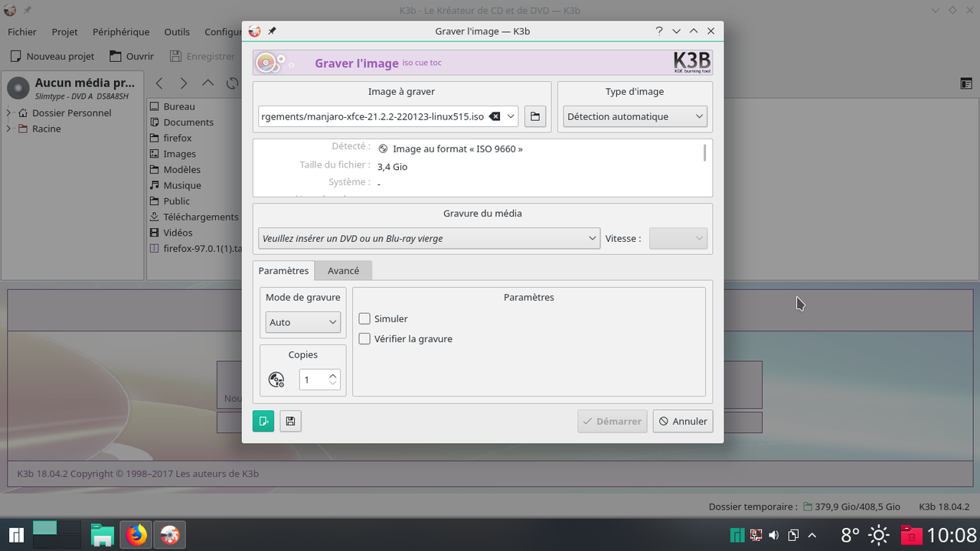The image size is (980, 551).
Task: Enable Vérifier la gravure checkbox
Action: coord(364,338)
